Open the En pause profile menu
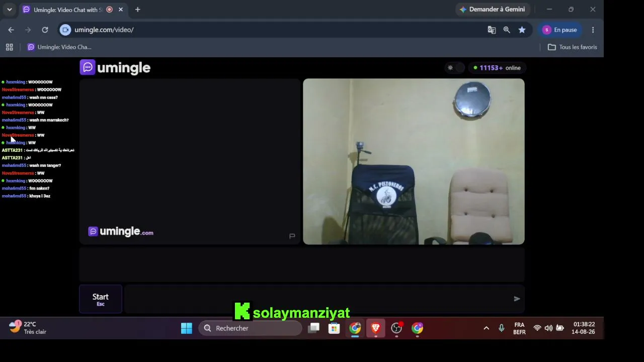Screen dimensions: 644x362 pos(560,30)
